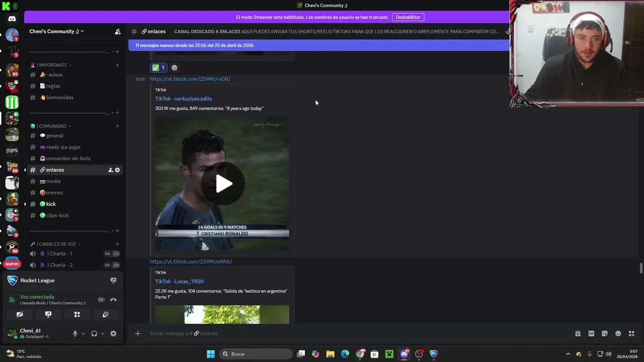Screen dimensions: 644x362
Task: Add a channel to CANALES DE VOZ category
Action: (x=117, y=244)
